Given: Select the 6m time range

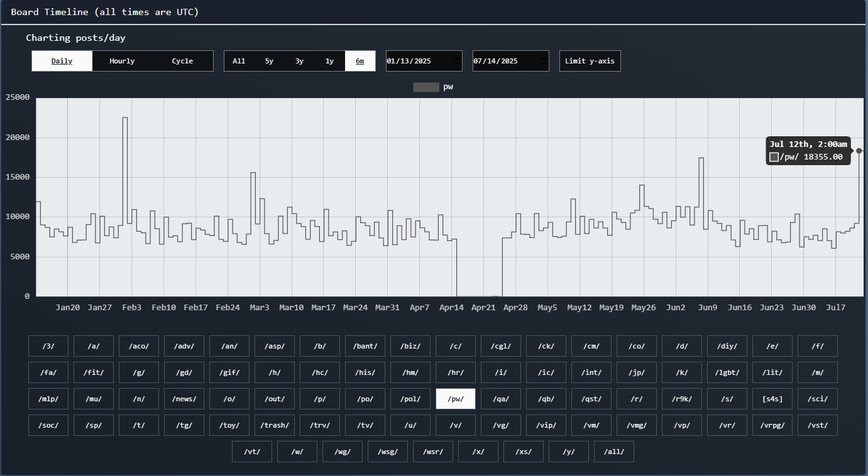Looking at the screenshot, I should click(x=360, y=61).
